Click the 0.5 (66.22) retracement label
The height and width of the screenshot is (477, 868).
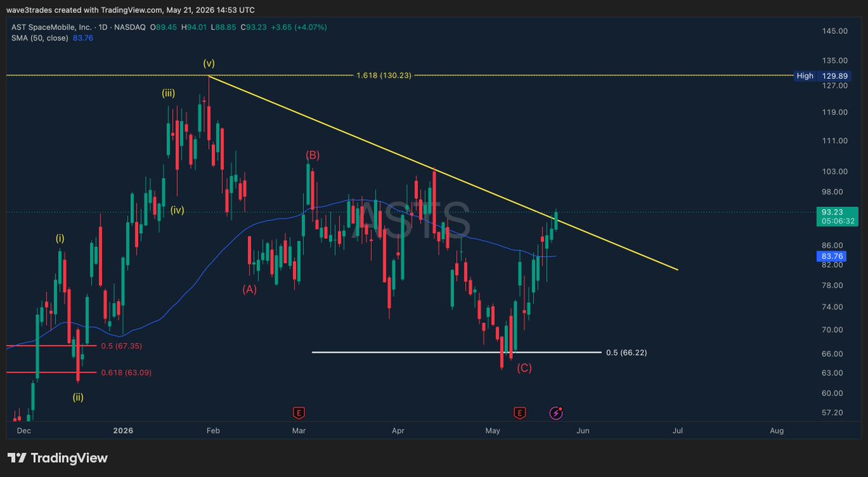(x=626, y=353)
